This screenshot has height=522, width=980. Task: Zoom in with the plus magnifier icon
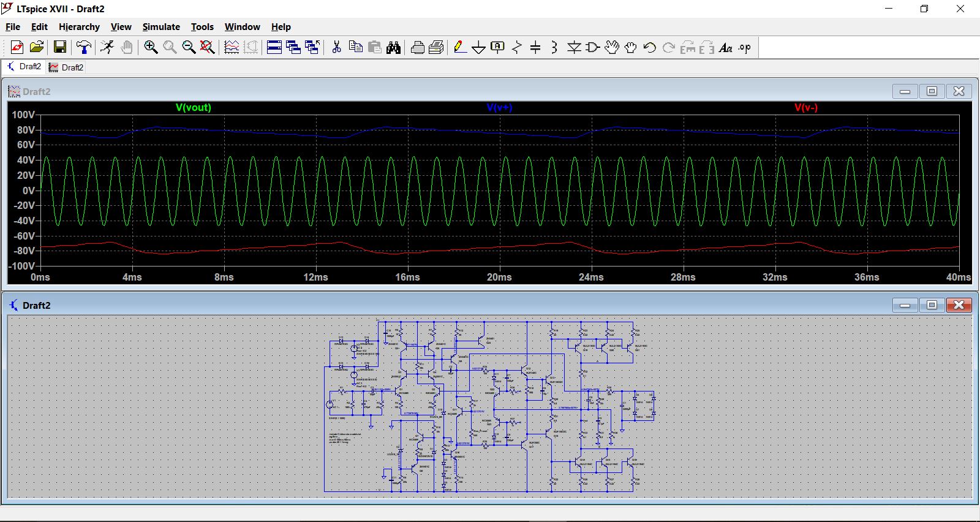click(151, 47)
